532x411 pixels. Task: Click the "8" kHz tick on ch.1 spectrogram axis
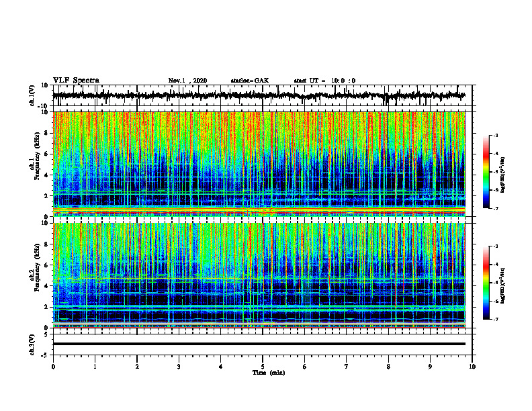[x=46, y=133]
